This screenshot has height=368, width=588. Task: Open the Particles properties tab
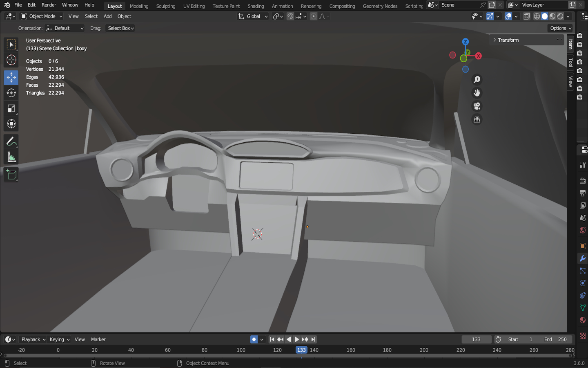click(583, 271)
